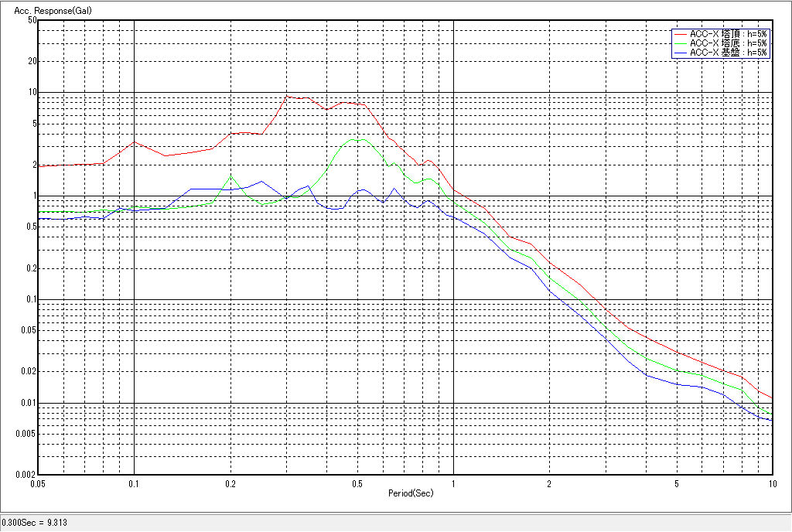This screenshot has width=792, height=532.
Task: Click the red curve peak near 0.3 sec
Action: click(x=288, y=96)
